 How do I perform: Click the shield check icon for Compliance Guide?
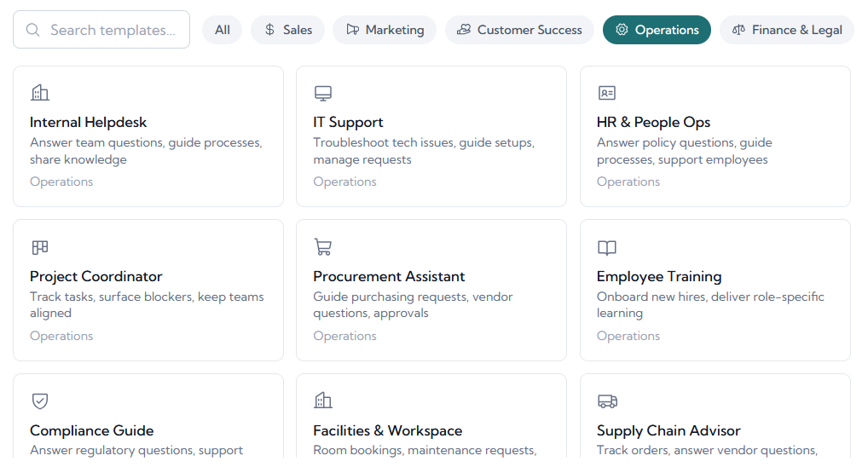click(39, 401)
